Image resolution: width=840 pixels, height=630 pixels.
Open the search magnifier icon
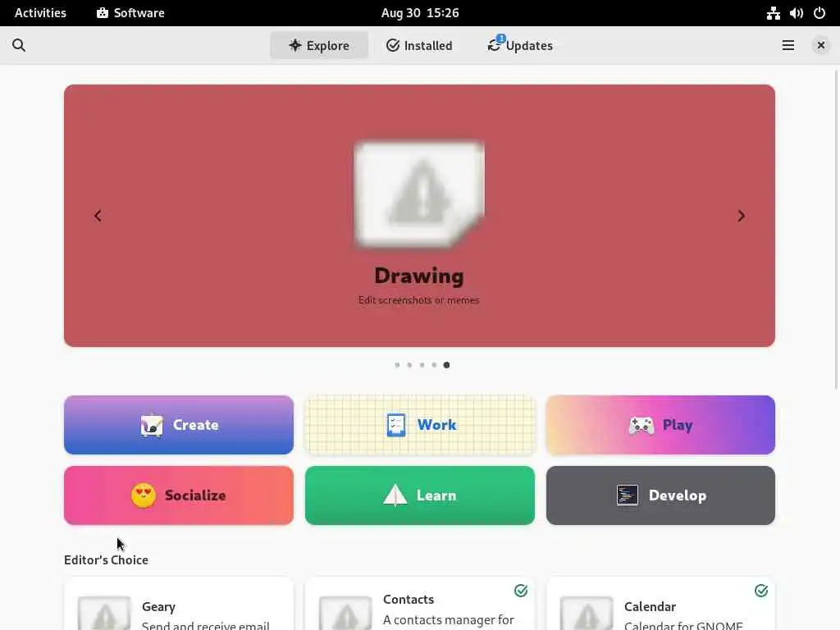(19, 46)
